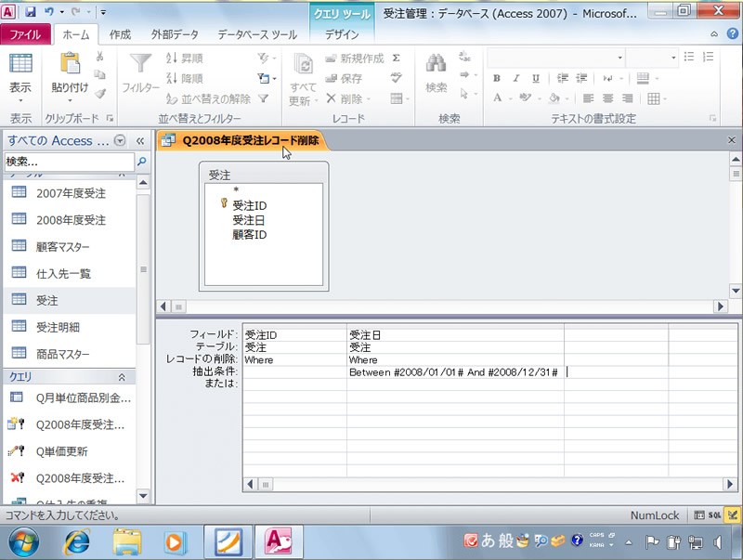Screen dimensions: 743x560
Task: Open the 表示 view button
Action: [x=20, y=75]
